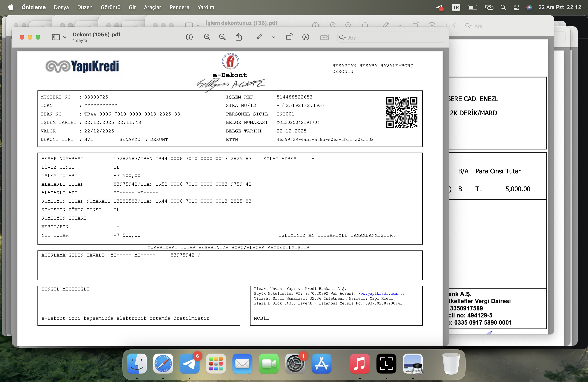Open Preview from the Dock

coord(413,363)
